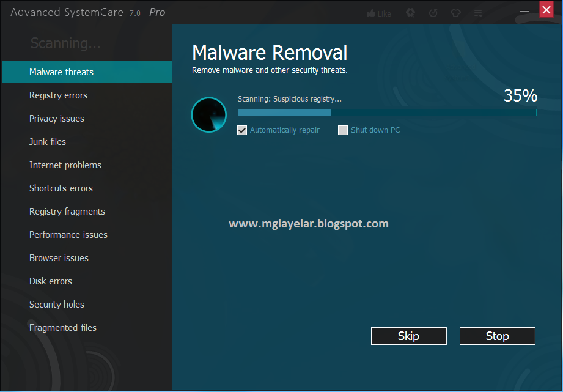The height and width of the screenshot is (392, 563).
Task: Open the Toolbox gear icon
Action: click(410, 13)
